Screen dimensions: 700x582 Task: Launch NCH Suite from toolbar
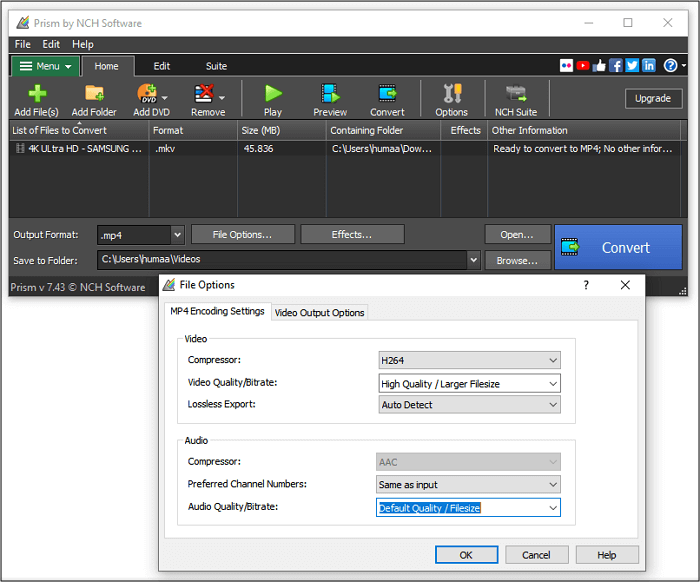(516, 98)
